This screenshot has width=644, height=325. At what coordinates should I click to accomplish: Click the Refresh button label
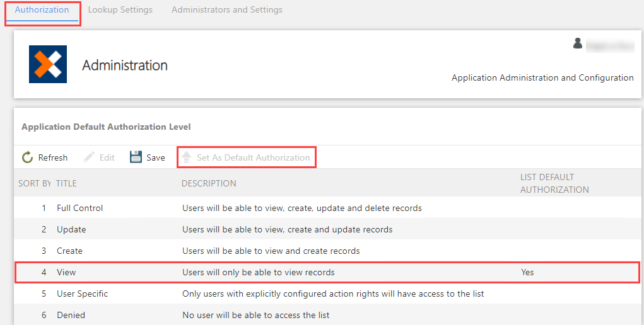point(53,157)
